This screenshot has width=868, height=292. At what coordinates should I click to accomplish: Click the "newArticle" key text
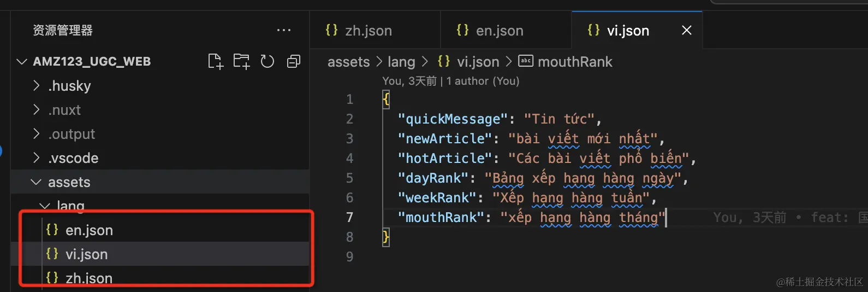click(445, 139)
